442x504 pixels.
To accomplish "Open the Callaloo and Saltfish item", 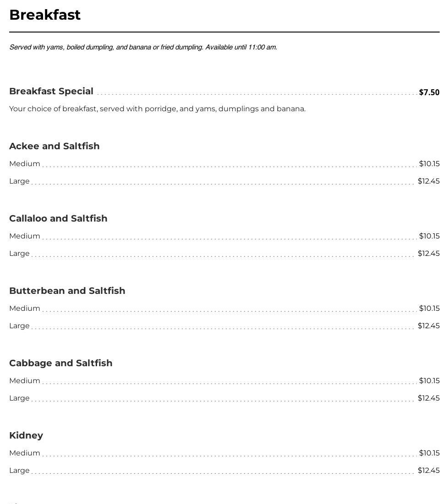I will [x=58, y=219].
